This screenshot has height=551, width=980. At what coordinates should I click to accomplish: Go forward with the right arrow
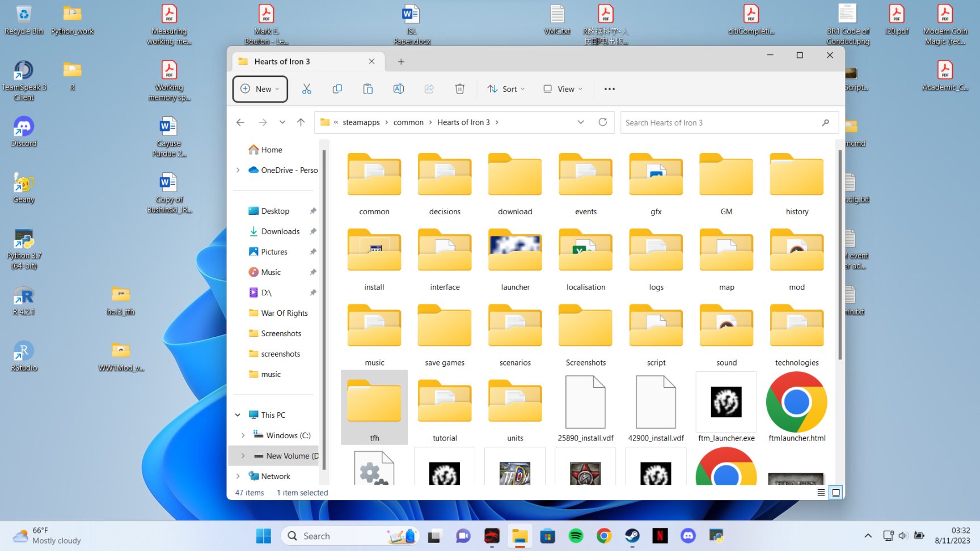(263, 122)
